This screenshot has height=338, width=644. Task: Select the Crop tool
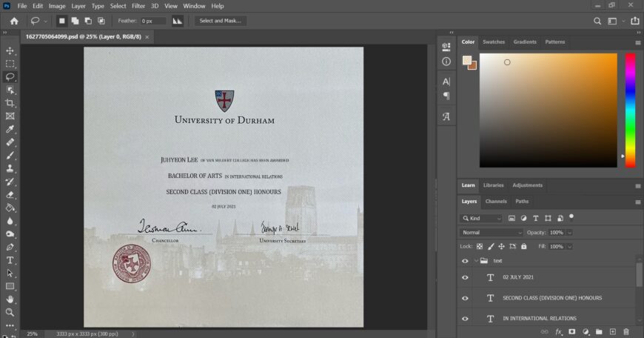pyautogui.click(x=10, y=103)
